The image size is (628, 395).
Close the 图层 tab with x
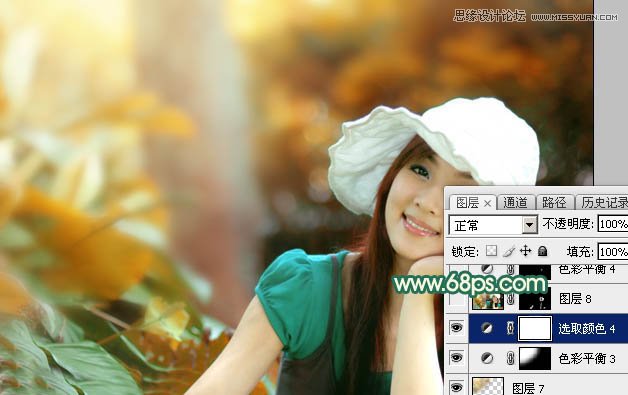487,204
